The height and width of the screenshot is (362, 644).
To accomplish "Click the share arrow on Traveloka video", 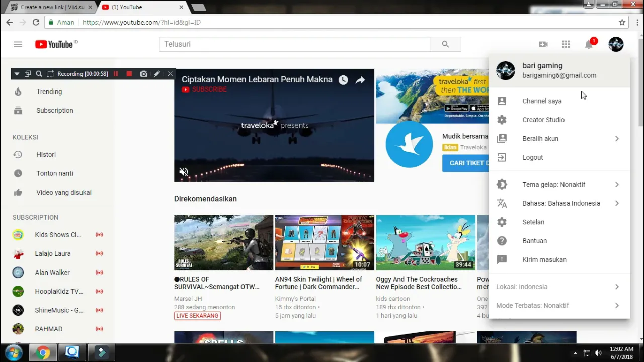I will coord(360,80).
